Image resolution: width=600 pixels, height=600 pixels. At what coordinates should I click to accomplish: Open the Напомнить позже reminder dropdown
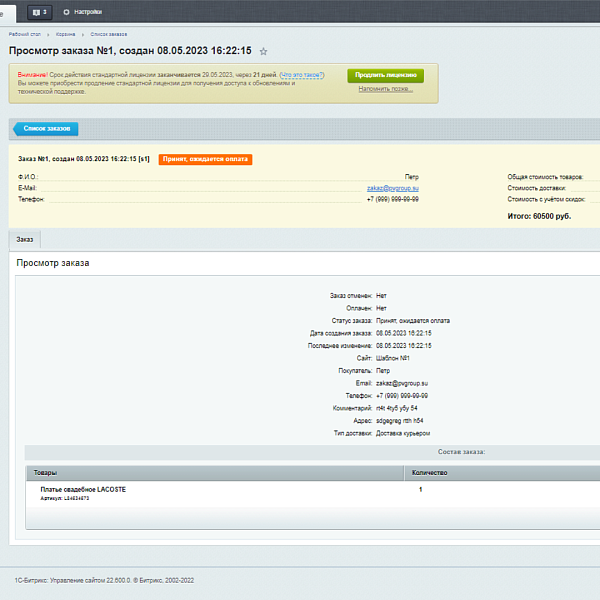pos(385,89)
